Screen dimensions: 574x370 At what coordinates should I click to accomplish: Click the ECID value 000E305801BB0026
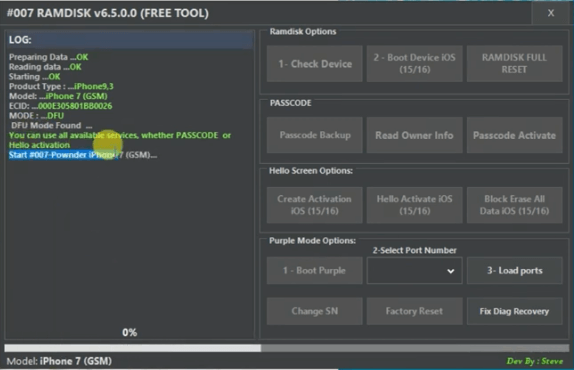coord(75,106)
